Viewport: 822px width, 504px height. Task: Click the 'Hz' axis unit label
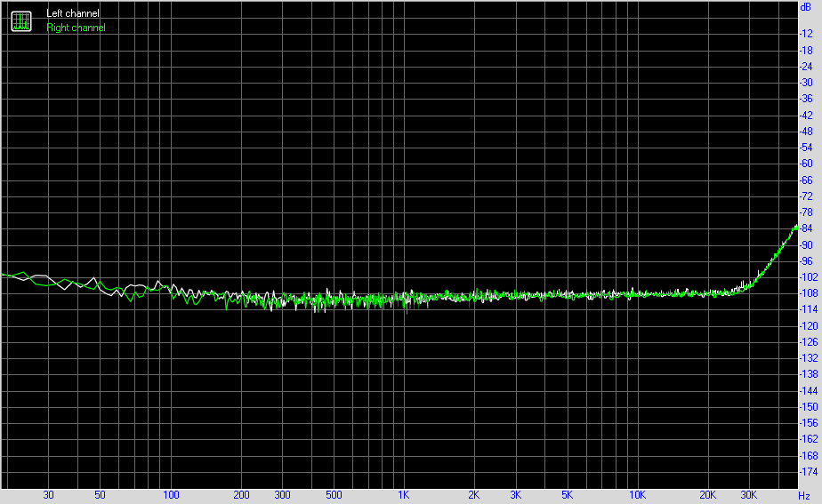(x=804, y=496)
